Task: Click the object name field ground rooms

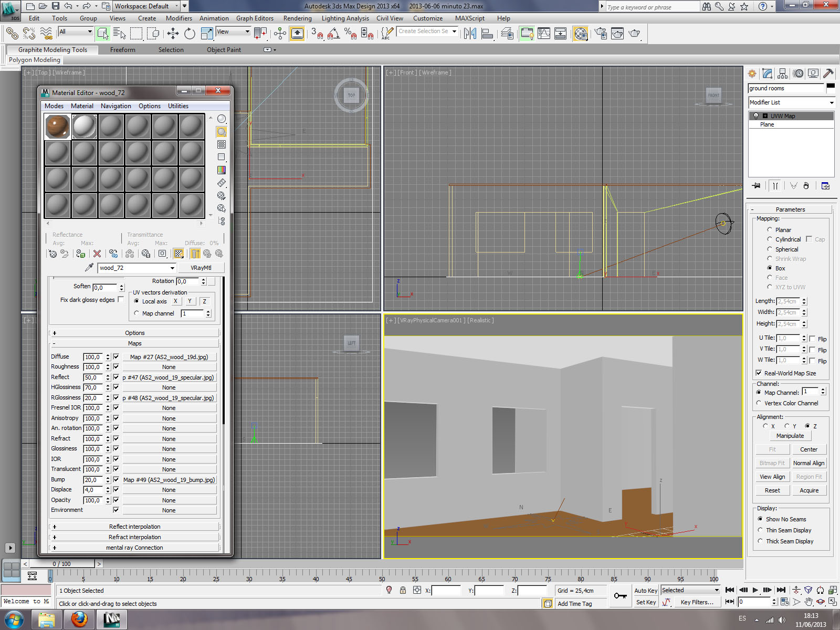Action: pos(786,88)
